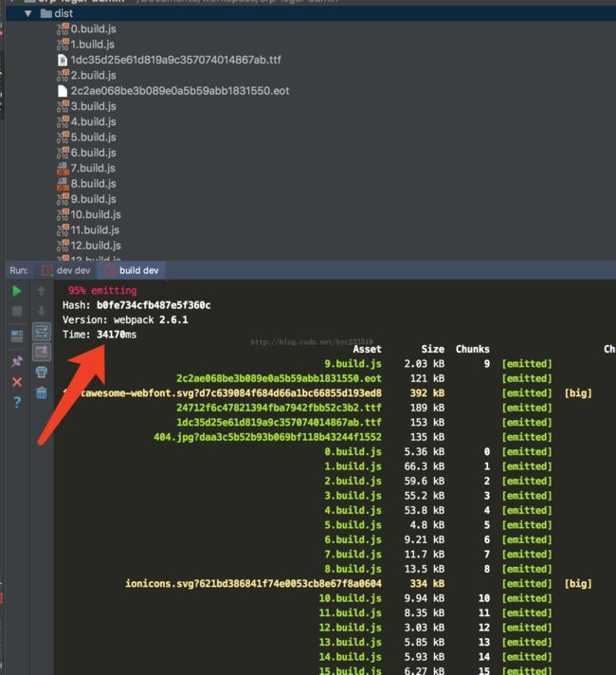The height and width of the screenshot is (675, 616).
Task: Click the 34170ms time value
Action: pyautogui.click(x=117, y=335)
